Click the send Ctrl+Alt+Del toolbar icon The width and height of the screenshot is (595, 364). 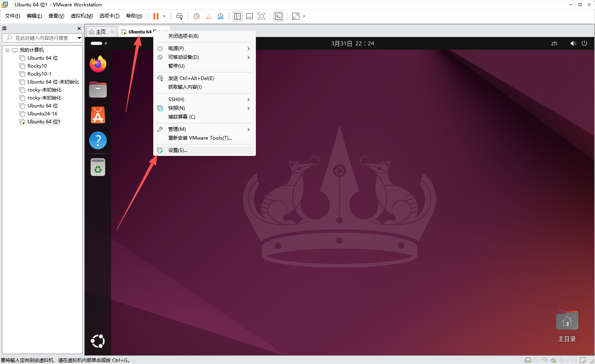(x=179, y=16)
